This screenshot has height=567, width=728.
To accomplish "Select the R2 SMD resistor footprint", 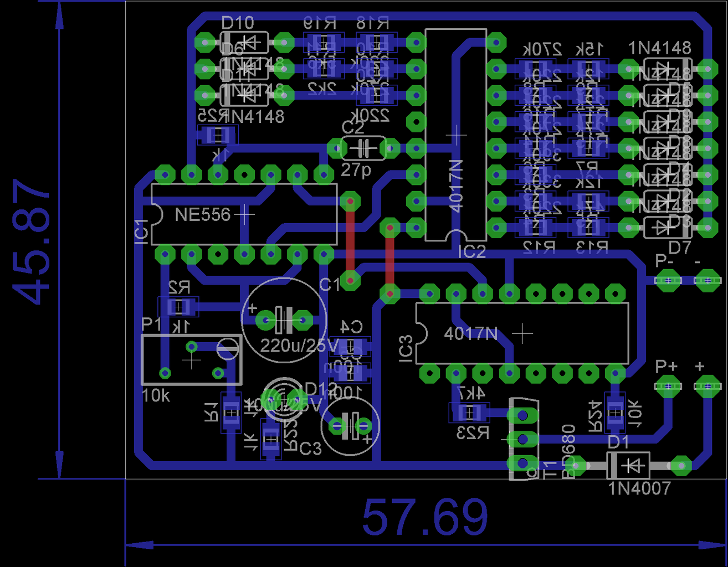I will click(178, 306).
